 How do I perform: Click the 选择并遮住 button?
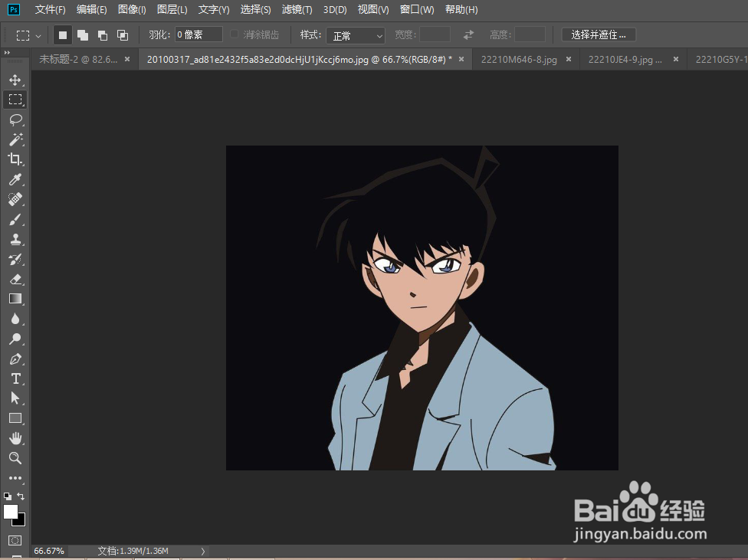click(599, 34)
